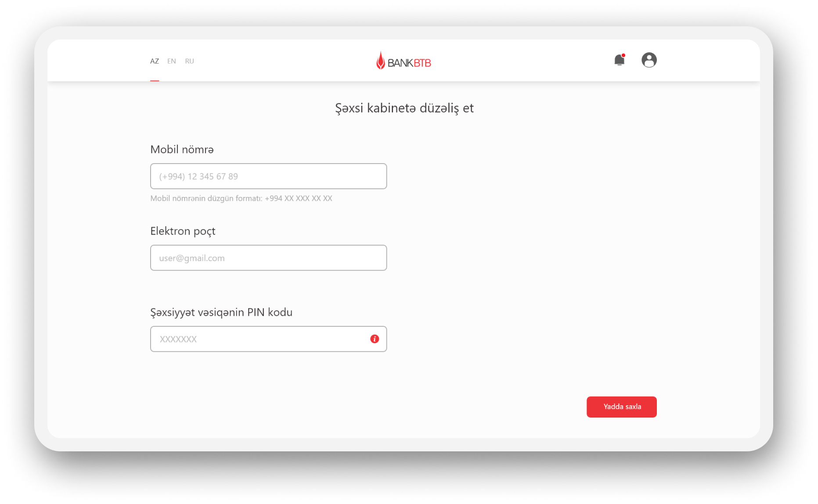This screenshot has height=504, width=818.
Task: Click the red PIN code info icon
Action: (375, 339)
